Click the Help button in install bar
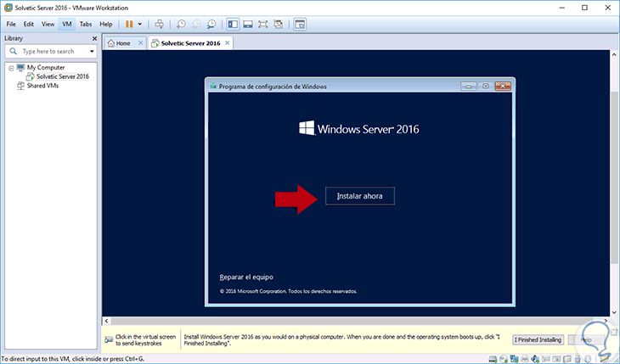 point(586,340)
